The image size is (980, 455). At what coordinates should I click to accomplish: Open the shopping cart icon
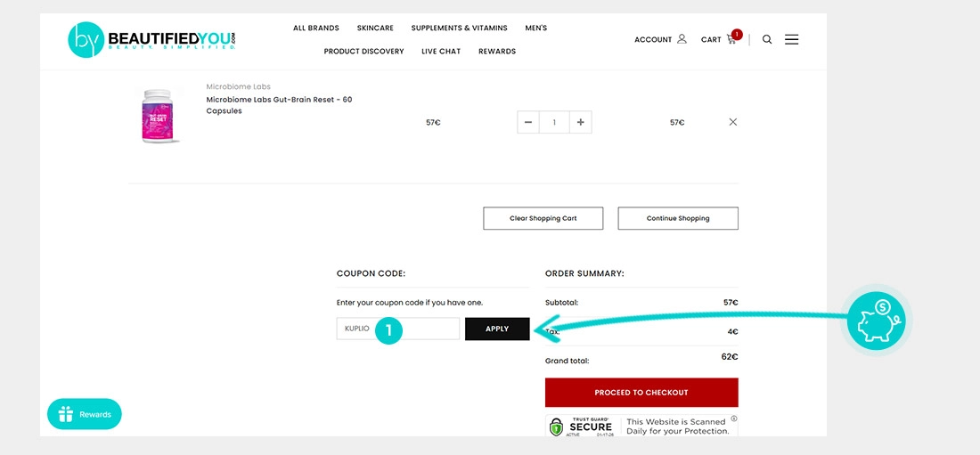point(731,39)
